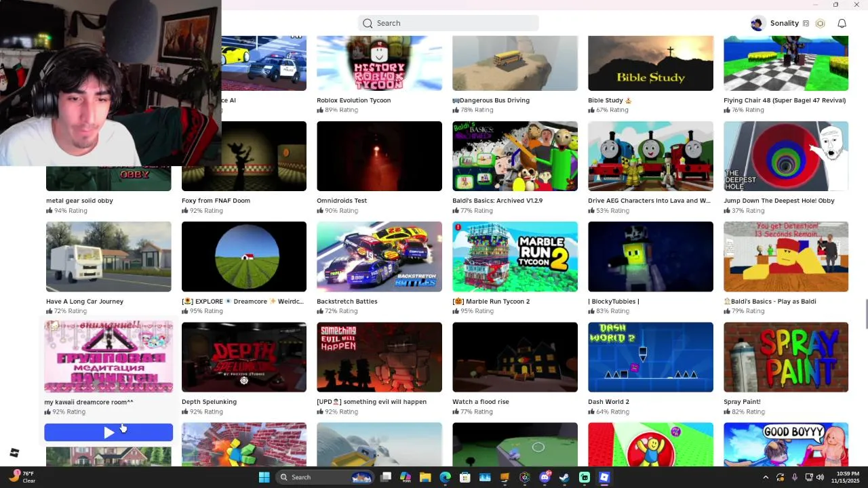Open the Baldi's Basics Play as Baldi thumbnail
This screenshot has height=488, width=868.
(786, 257)
